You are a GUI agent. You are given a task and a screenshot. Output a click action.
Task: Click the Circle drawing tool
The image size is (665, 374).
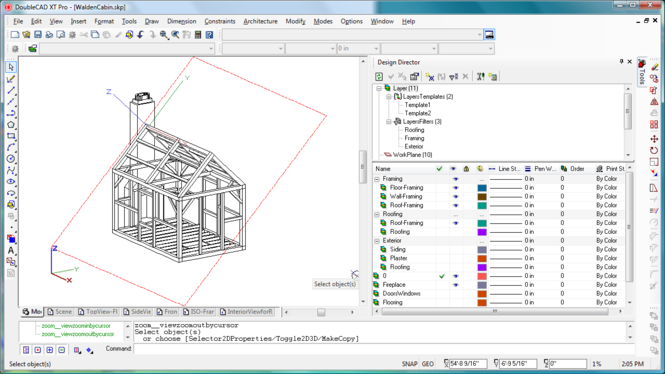click(x=11, y=159)
